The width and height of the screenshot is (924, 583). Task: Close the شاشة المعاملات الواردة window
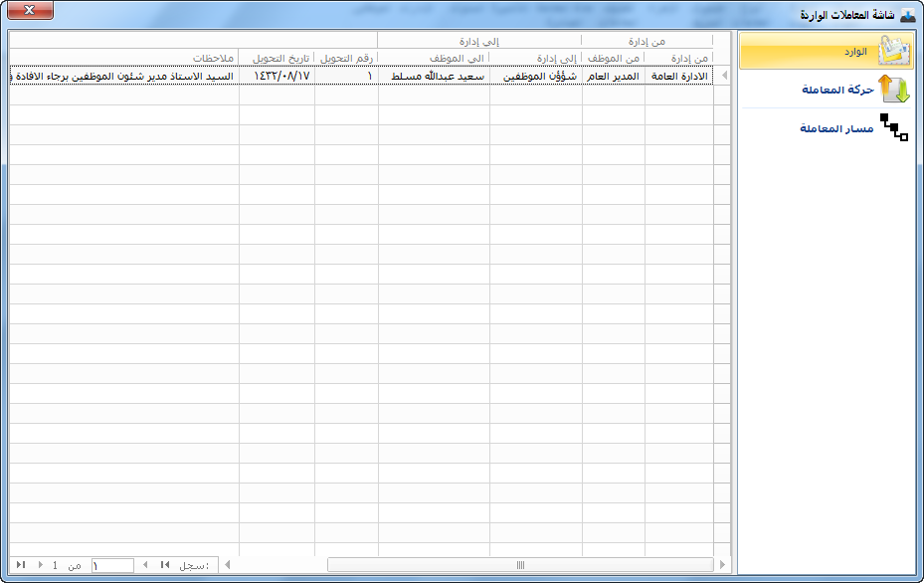[x=30, y=10]
